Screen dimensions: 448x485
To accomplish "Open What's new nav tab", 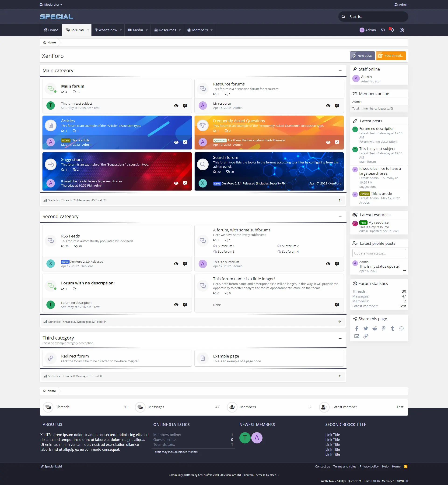I will tap(106, 30).
